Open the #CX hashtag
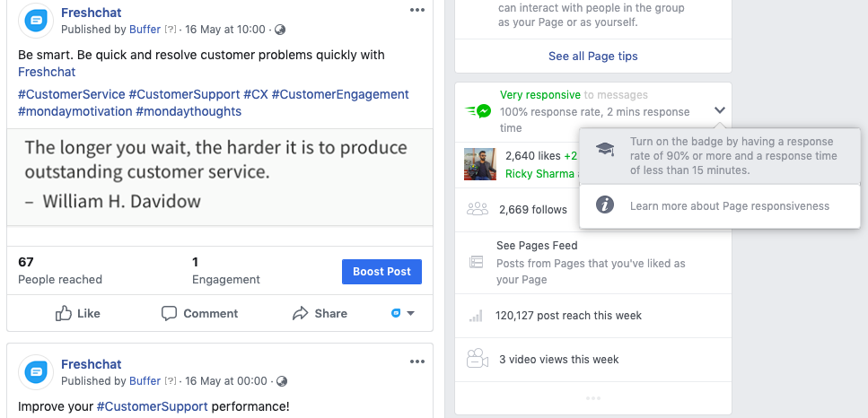The image size is (868, 418). pyautogui.click(x=256, y=94)
